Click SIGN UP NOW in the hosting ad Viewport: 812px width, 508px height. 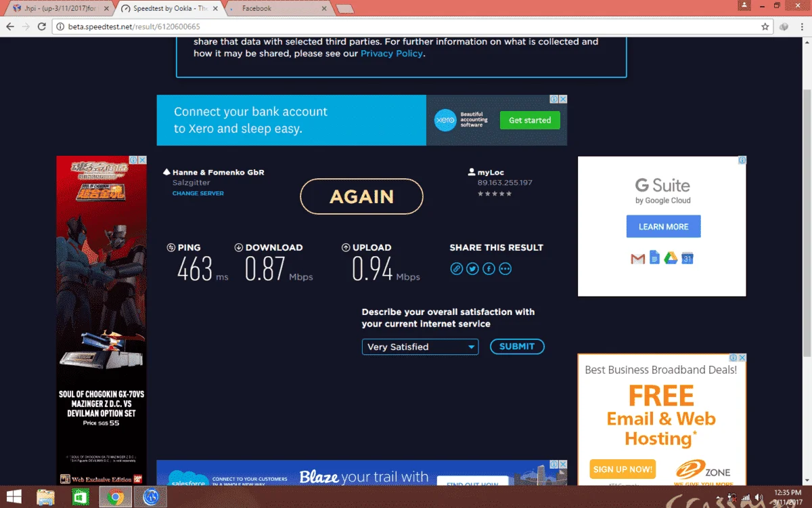tap(623, 469)
